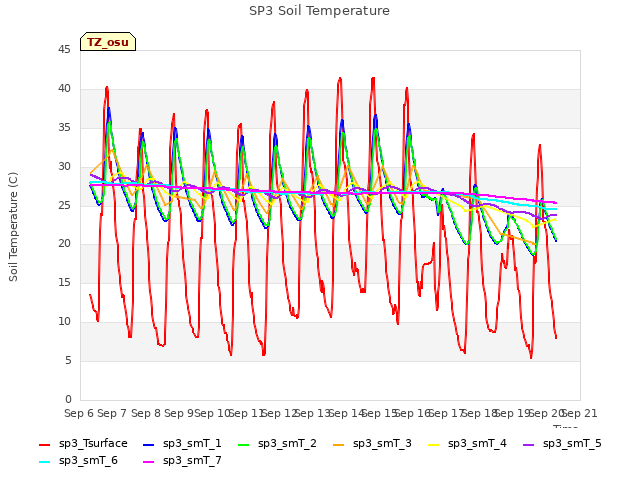The image size is (640, 480).
Task: Click the 35 y-axis tick label
Action: (64, 128)
